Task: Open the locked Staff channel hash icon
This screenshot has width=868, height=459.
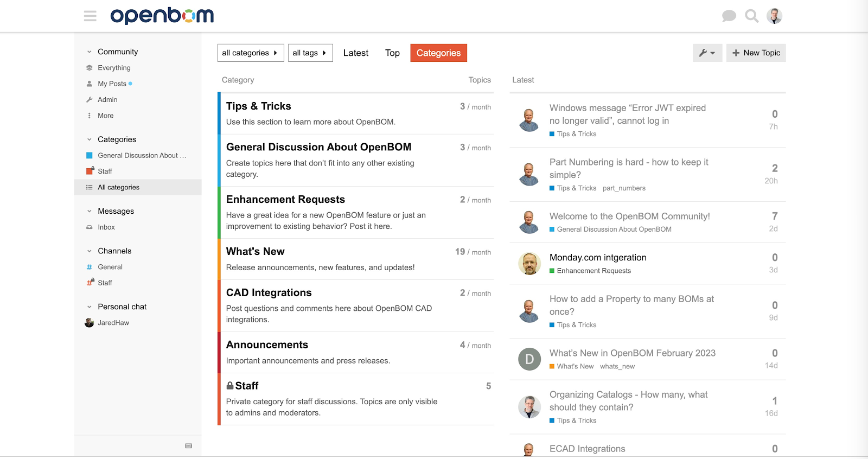Action: (x=90, y=283)
